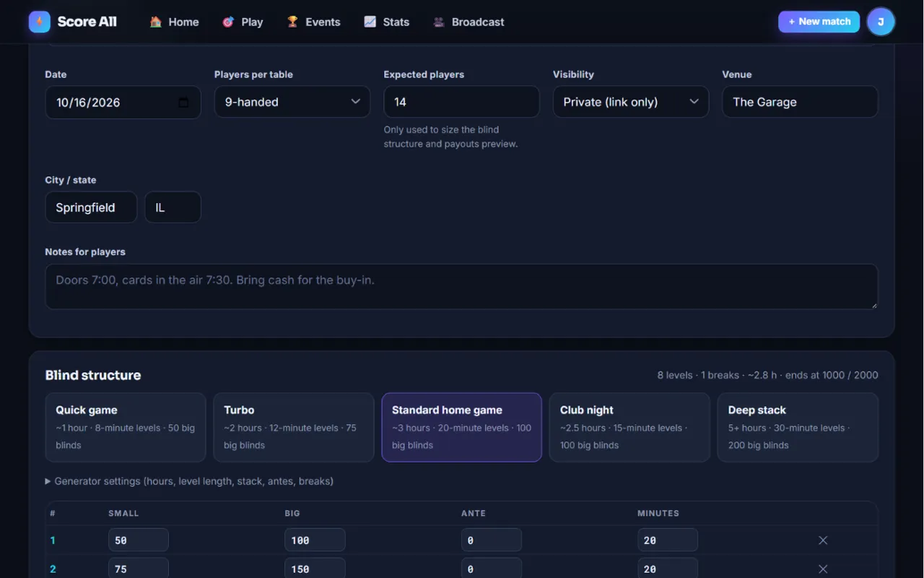Expand Generator settings section
924x578 pixels.
[189, 481]
